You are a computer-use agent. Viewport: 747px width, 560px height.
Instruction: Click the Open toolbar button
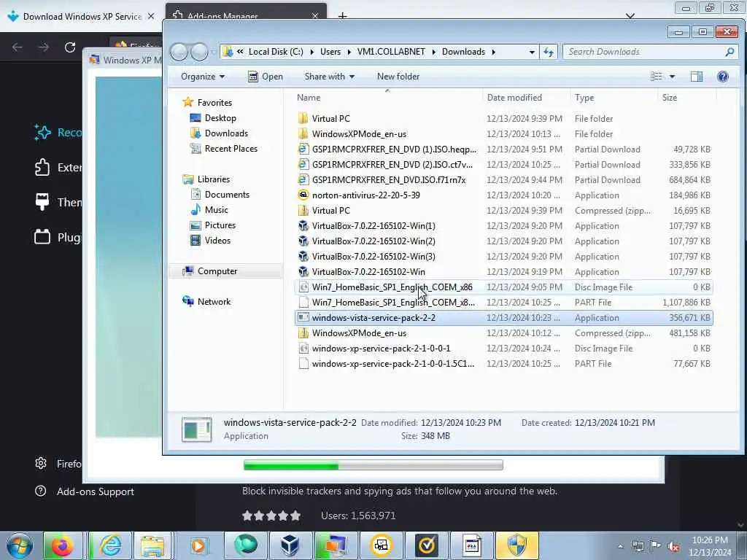click(x=266, y=76)
